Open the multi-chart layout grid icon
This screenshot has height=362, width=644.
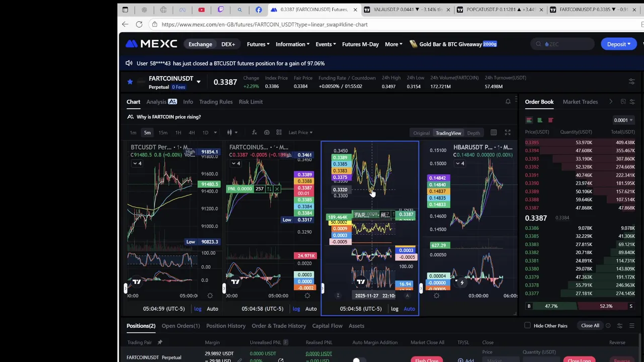[494, 132]
